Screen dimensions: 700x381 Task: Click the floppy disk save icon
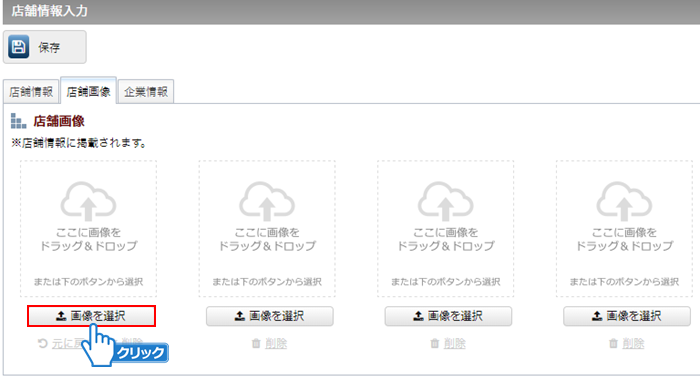click(x=19, y=47)
